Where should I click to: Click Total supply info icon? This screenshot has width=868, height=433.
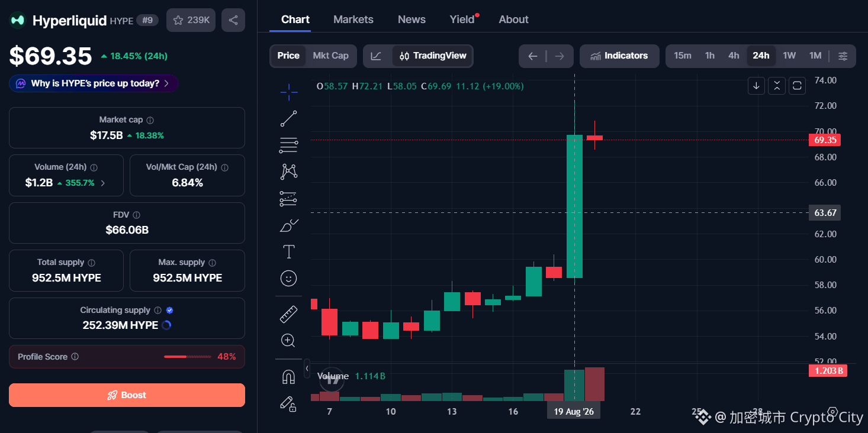(x=91, y=263)
